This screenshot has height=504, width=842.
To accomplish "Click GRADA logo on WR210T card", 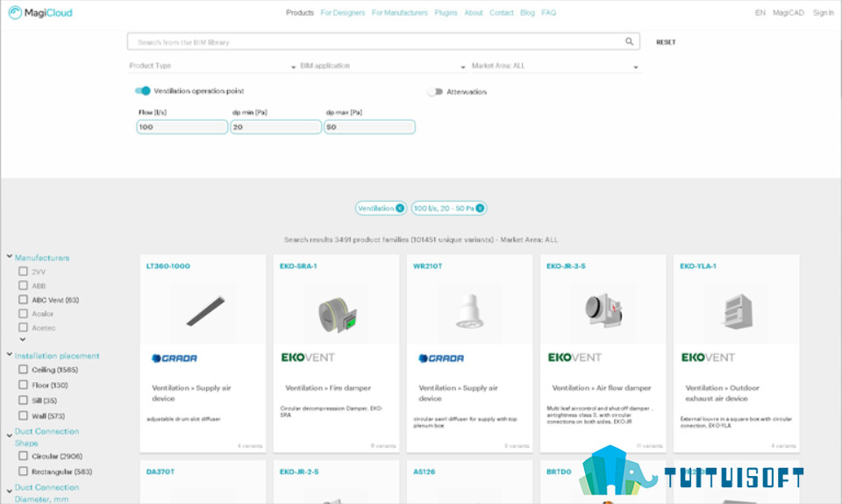I will pyautogui.click(x=441, y=358).
